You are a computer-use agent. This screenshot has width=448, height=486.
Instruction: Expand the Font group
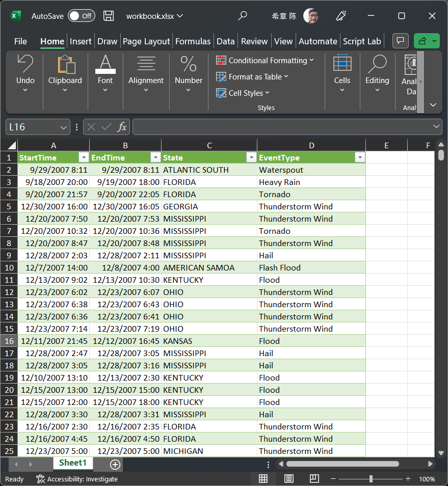point(105,73)
